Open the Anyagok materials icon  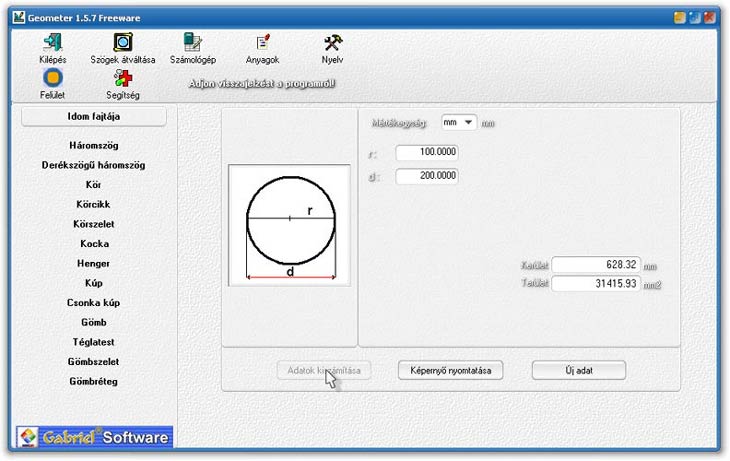[262, 42]
